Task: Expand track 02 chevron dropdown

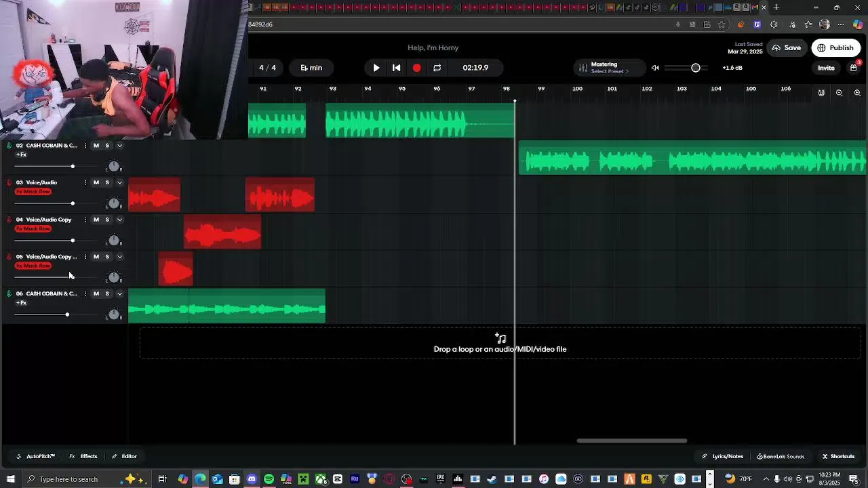Action: tap(119, 146)
